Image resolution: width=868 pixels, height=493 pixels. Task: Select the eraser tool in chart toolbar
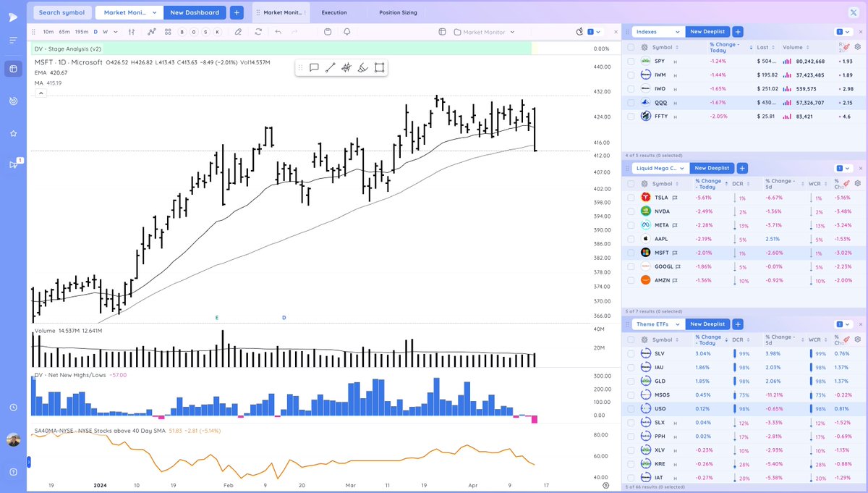(x=238, y=32)
